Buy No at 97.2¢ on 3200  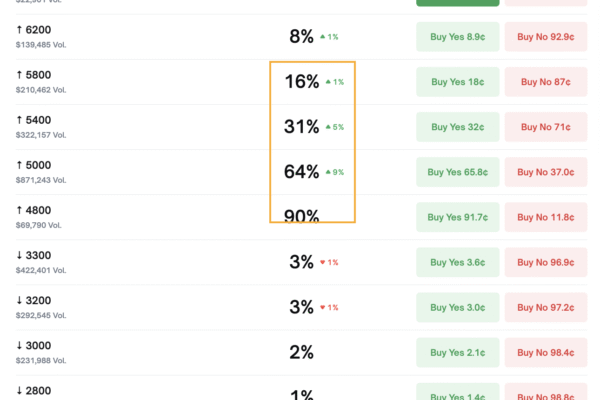(x=546, y=307)
